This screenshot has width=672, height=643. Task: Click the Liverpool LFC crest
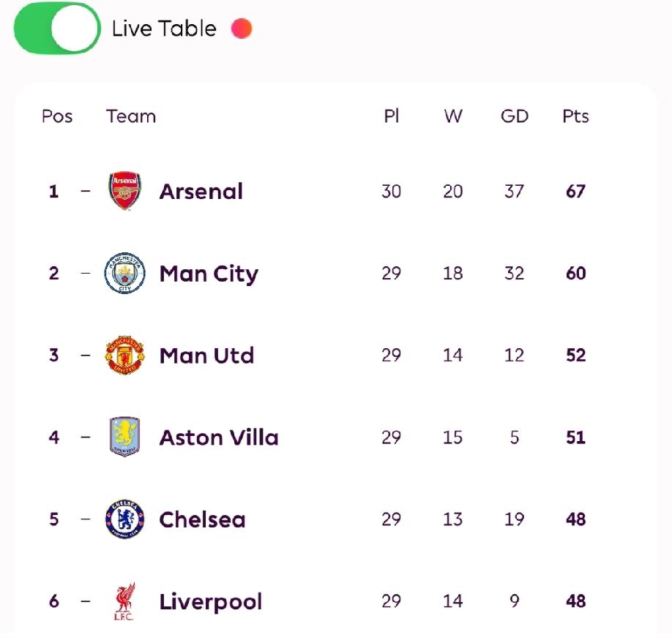pyautogui.click(x=124, y=601)
